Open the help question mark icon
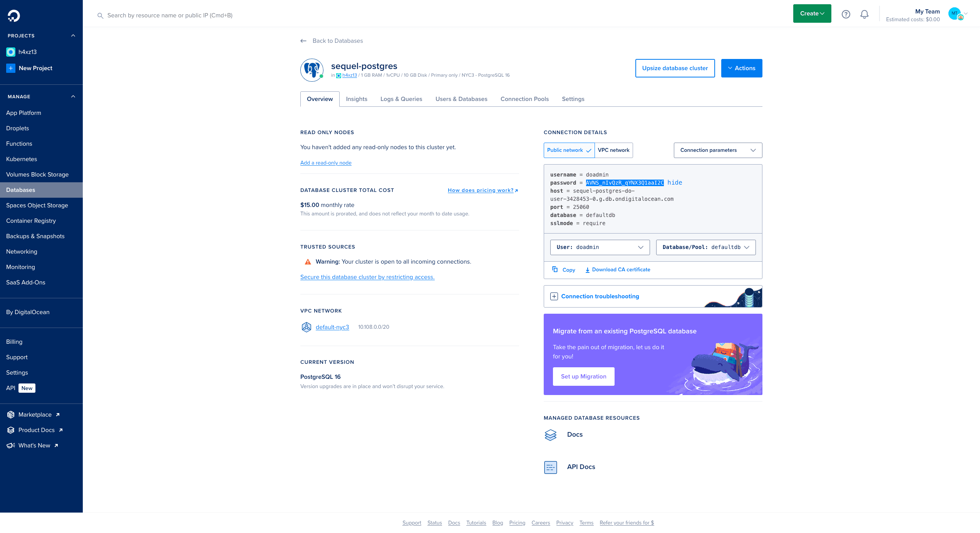This screenshot has width=980, height=533. click(846, 14)
